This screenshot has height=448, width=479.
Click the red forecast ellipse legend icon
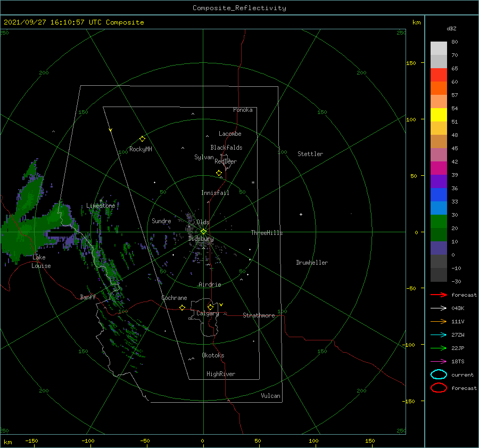(x=439, y=388)
